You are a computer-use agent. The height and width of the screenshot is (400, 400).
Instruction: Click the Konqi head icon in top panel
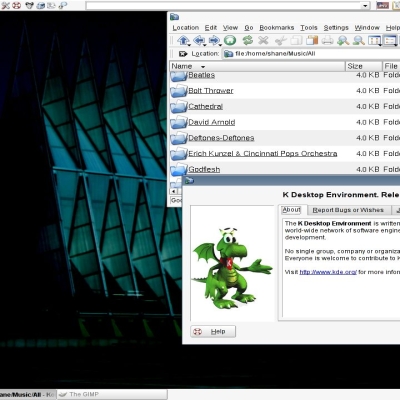point(30,5)
